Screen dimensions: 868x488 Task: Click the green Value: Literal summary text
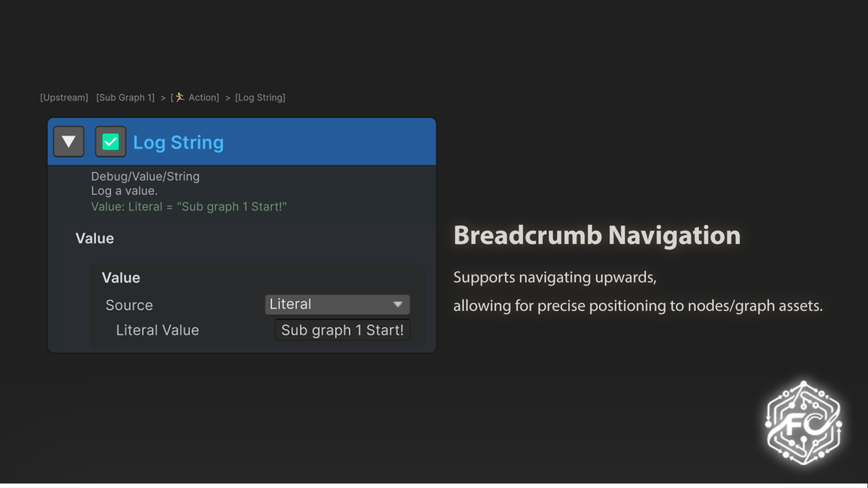[189, 207]
